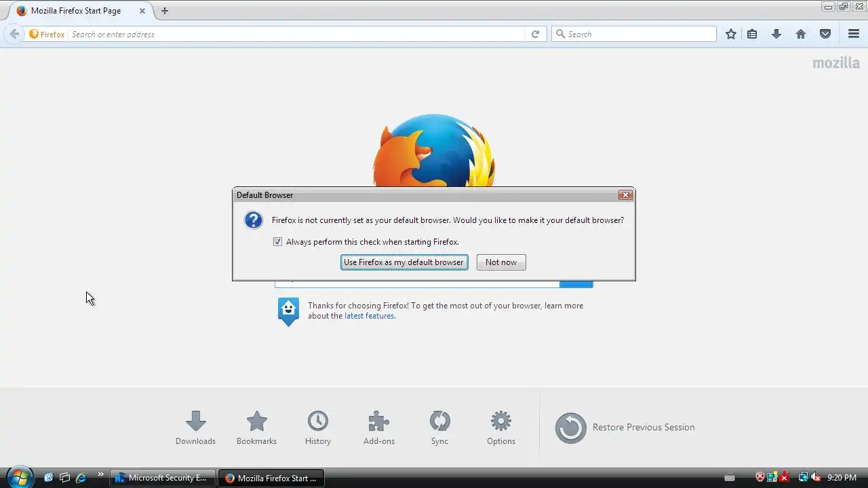Bookmark this page with the star icon

click(730, 34)
